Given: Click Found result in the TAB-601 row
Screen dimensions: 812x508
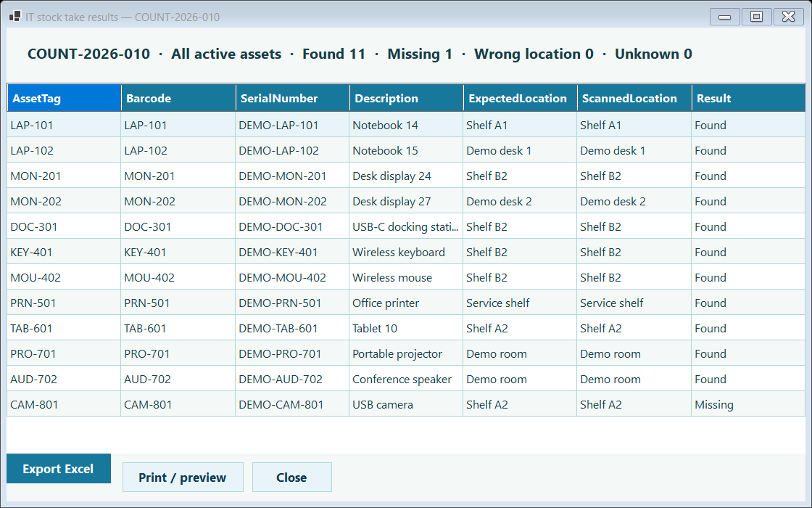Looking at the screenshot, I should [x=747, y=328].
